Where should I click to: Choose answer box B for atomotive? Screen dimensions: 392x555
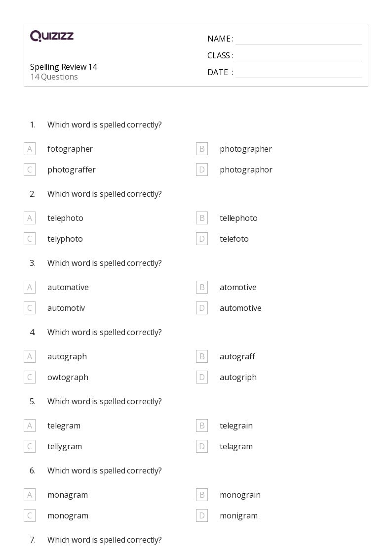click(x=202, y=287)
